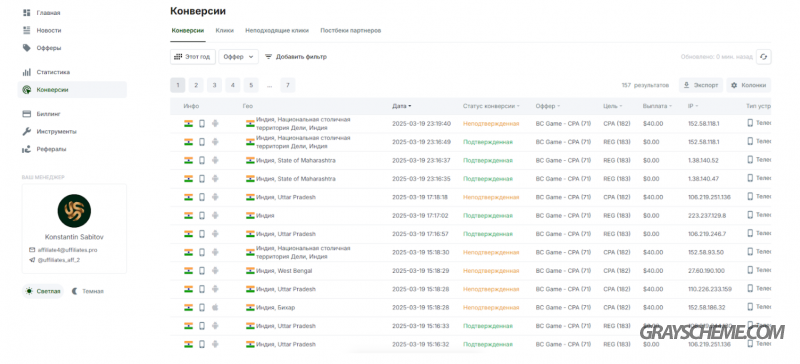Click phone icon in Бихар row
800x364 pixels.
pyautogui.click(x=202, y=307)
